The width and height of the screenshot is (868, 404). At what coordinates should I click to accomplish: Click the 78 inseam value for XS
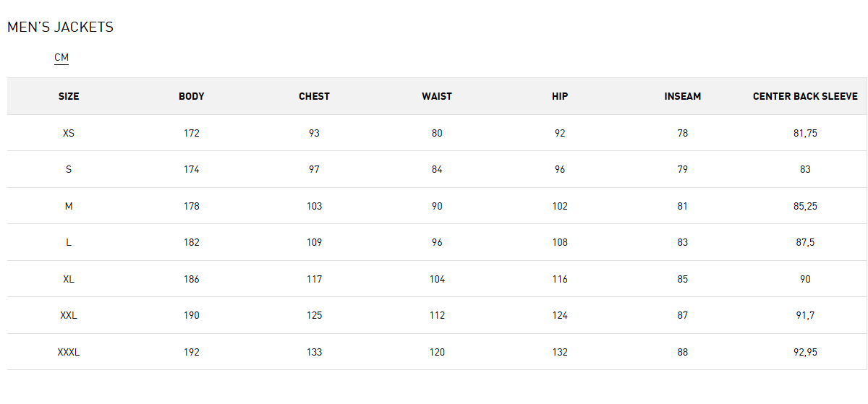click(x=683, y=133)
